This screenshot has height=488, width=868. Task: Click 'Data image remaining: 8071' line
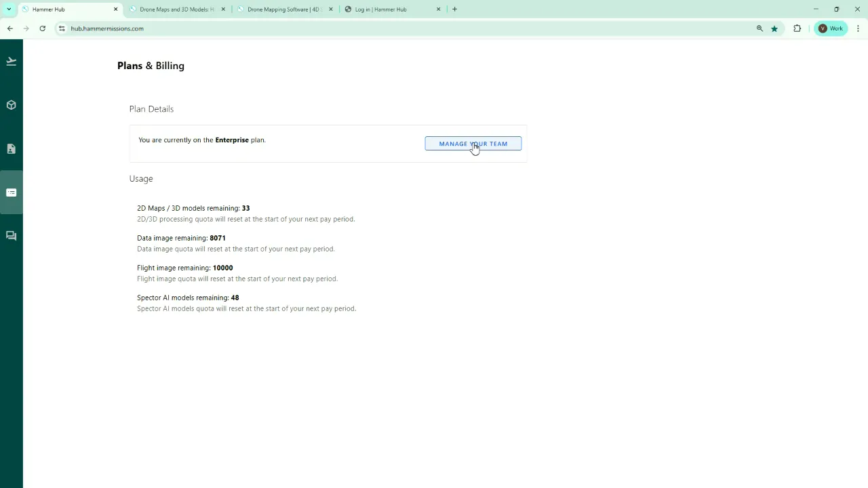(x=181, y=238)
